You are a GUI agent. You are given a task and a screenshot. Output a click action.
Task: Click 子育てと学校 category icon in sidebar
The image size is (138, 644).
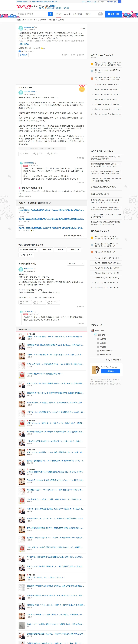[92, 331]
